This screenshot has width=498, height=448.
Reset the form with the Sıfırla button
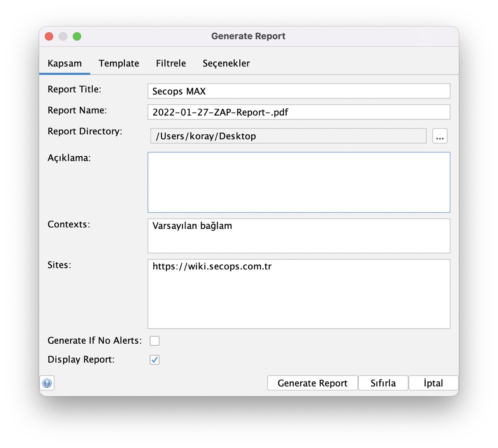(x=383, y=383)
